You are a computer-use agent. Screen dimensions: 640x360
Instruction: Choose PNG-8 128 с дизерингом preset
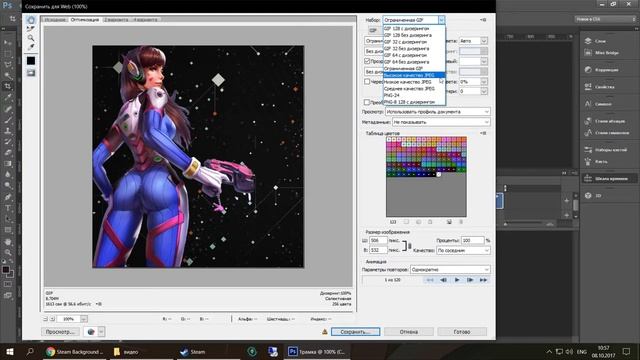pyautogui.click(x=414, y=102)
